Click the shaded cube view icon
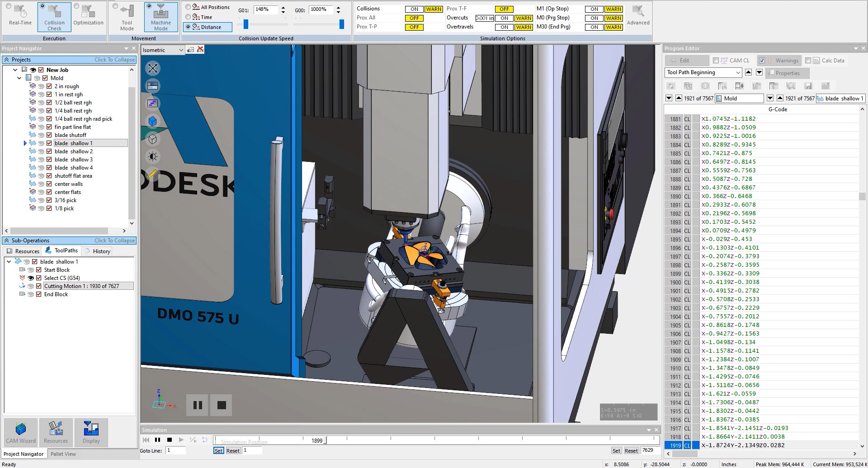Image resolution: width=868 pixels, height=468 pixels. [153, 121]
